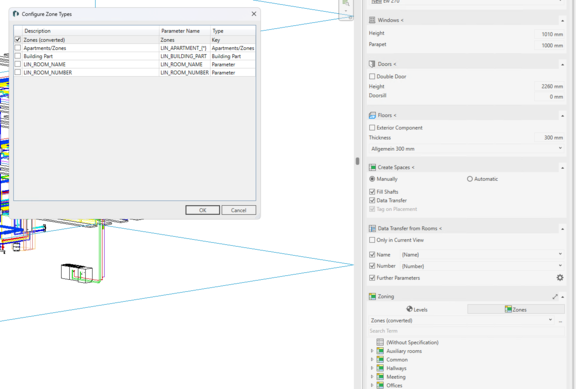
Task: Click the Windows Height value field
Action: 549,34
